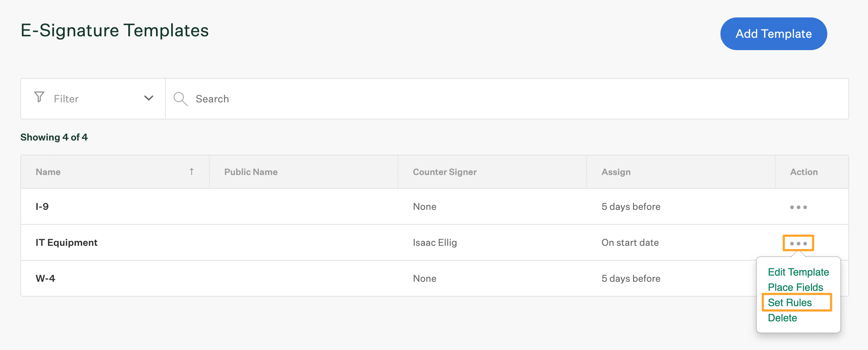Click the Counter Signer column header

click(445, 172)
